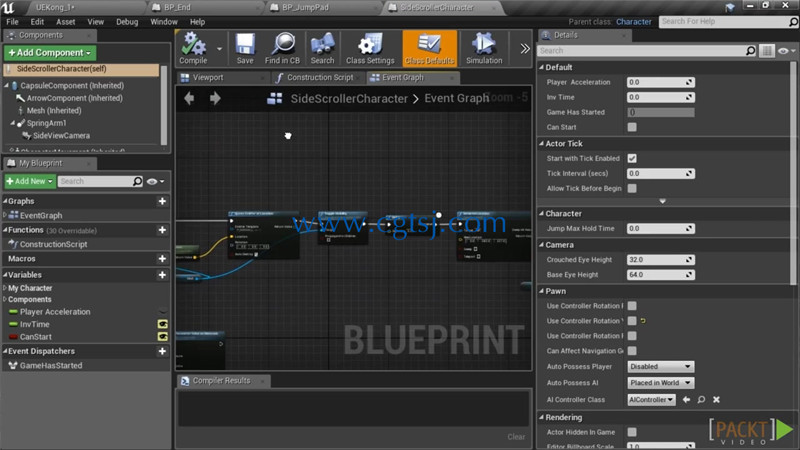Screen dimensions: 800x450
Task: Save the blueprint with Save icon
Action: [245, 48]
